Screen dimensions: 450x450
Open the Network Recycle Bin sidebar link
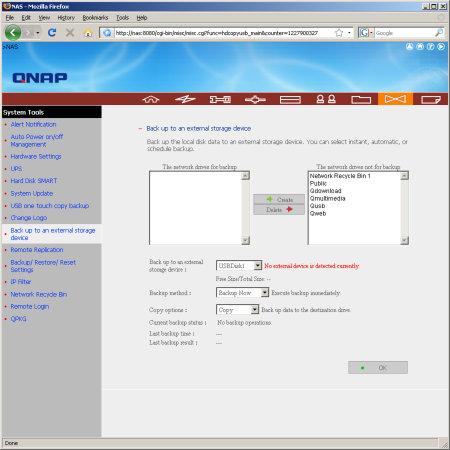click(39, 294)
